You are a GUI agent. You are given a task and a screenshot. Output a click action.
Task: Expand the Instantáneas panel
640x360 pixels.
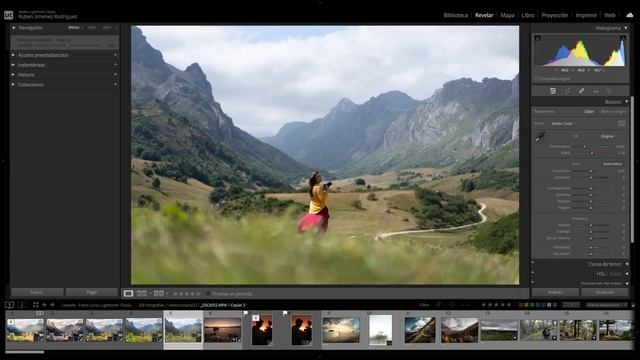[13, 65]
